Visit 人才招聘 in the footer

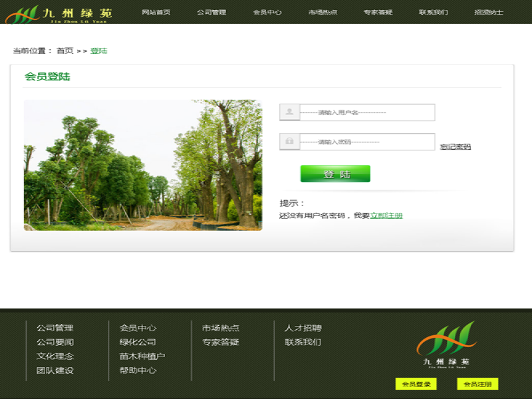click(303, 328)
